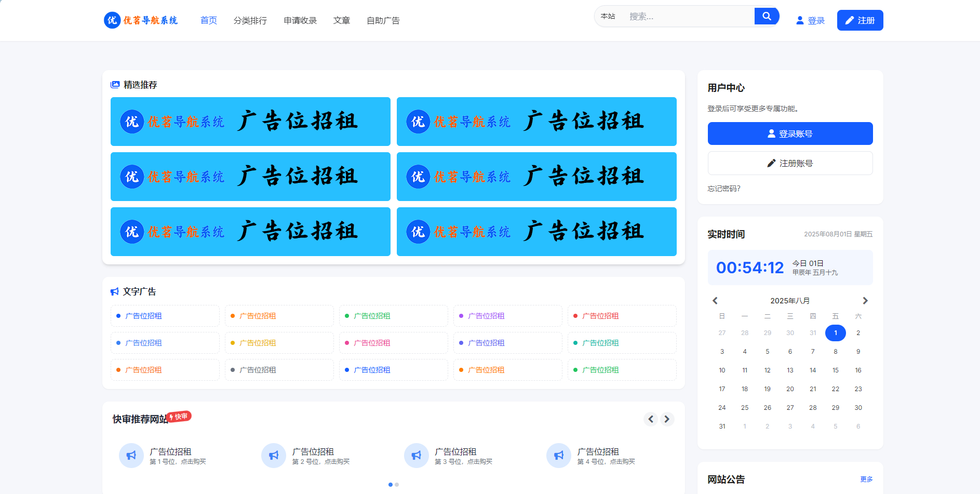This screenshot has width=980, height=494.
Task: Click the top-left 广告位招租 banner
Action: click(250, 122)
